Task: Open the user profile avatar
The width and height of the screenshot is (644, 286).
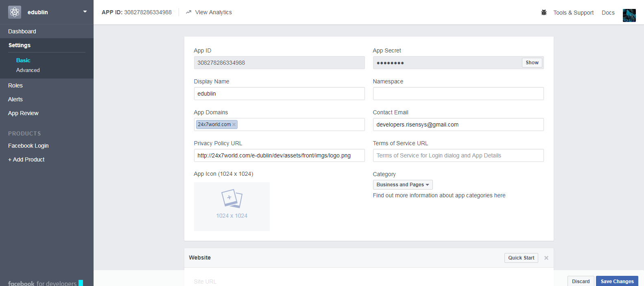Action: point(629,15)
